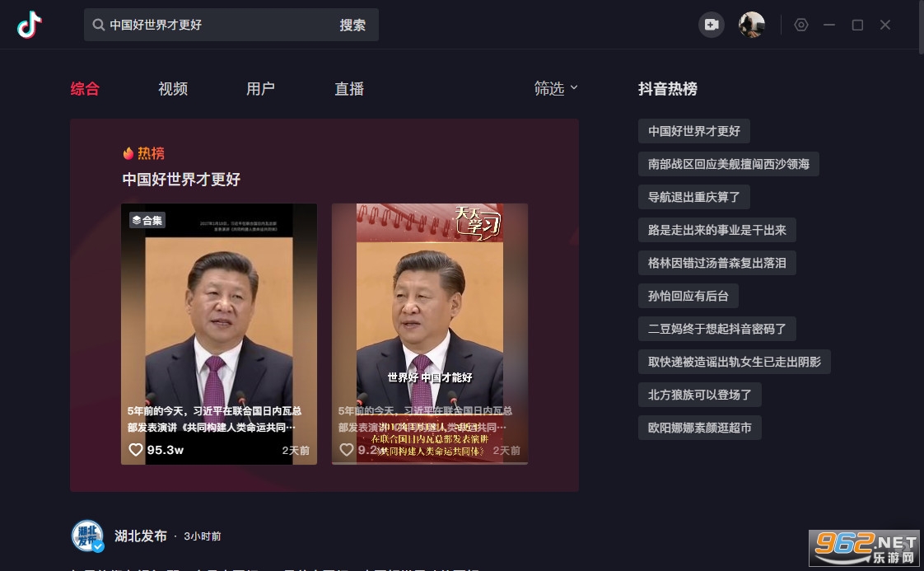Open the user profile avatar
This screenshot has height=571, width=924.
(751, 25)
